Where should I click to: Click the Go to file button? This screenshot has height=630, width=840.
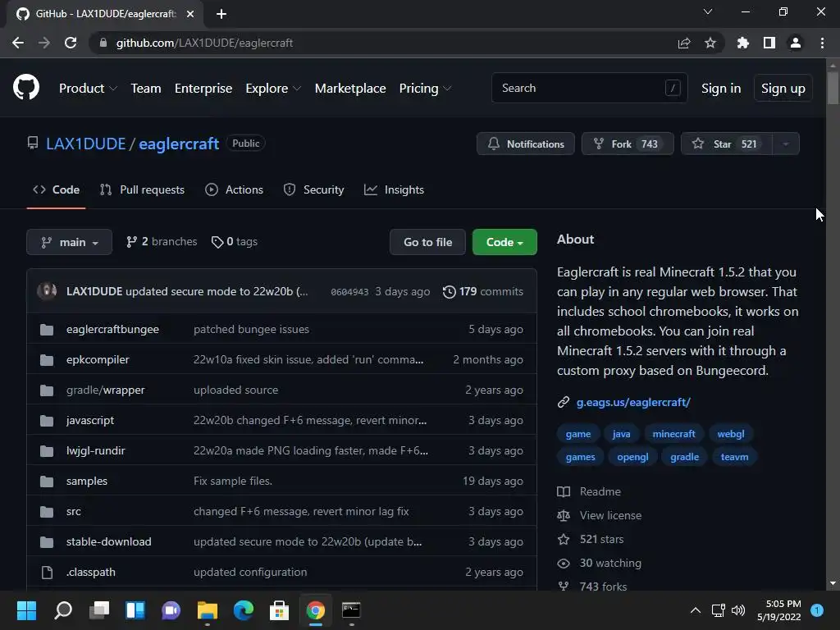click(427, 242)
